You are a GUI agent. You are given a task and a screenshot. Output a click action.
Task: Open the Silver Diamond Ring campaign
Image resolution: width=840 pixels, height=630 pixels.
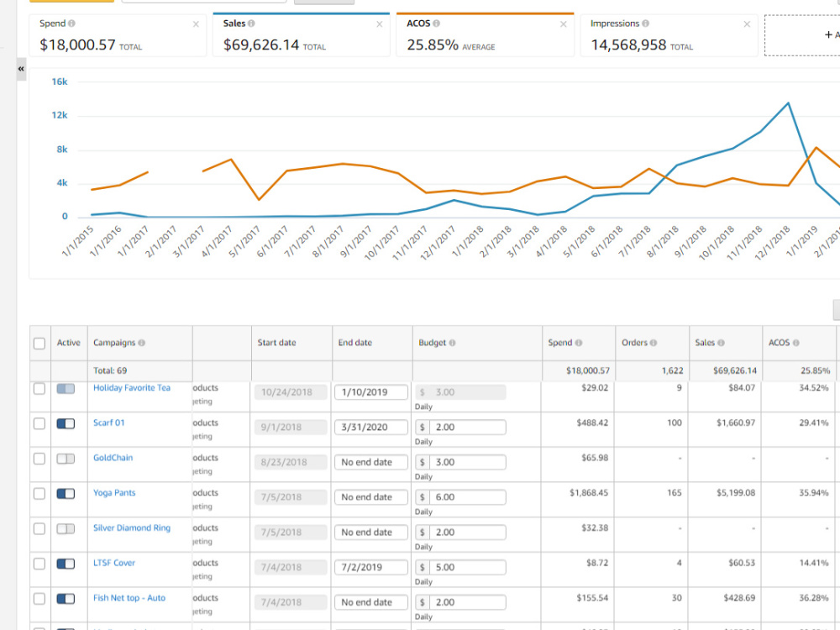(x=132, y=528)
